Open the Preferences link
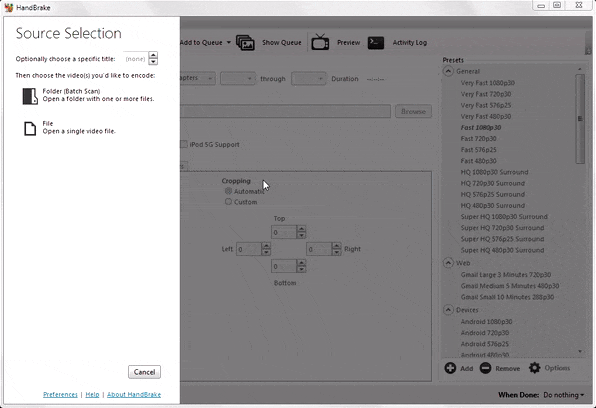Viewport: 596px width, 408px height. [x=60, y=395]
